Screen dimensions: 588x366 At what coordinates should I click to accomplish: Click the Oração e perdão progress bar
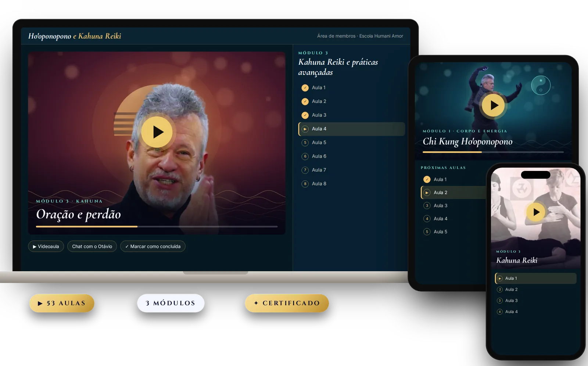click(x=157, y=227)
